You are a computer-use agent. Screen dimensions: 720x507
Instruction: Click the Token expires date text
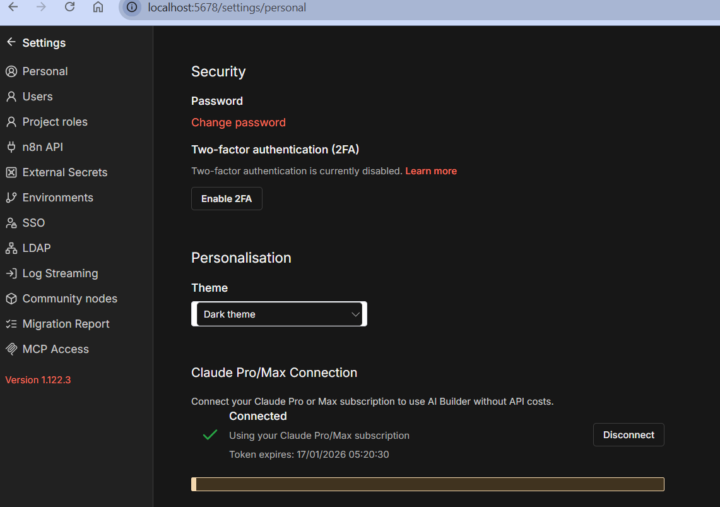309,455
